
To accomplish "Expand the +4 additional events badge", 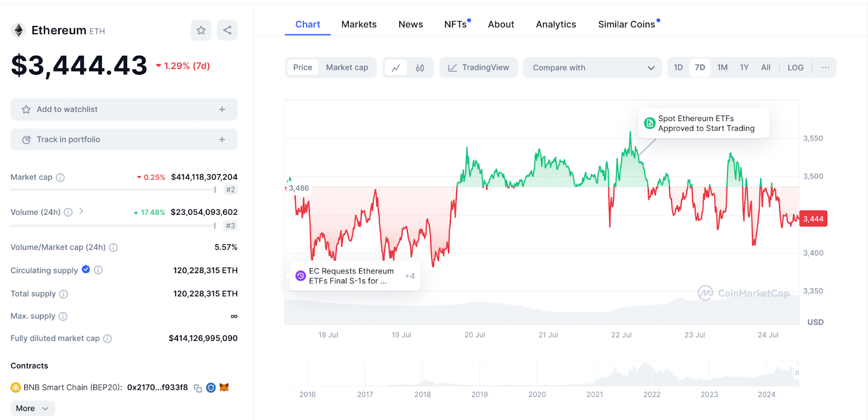I will pos(410,276).
